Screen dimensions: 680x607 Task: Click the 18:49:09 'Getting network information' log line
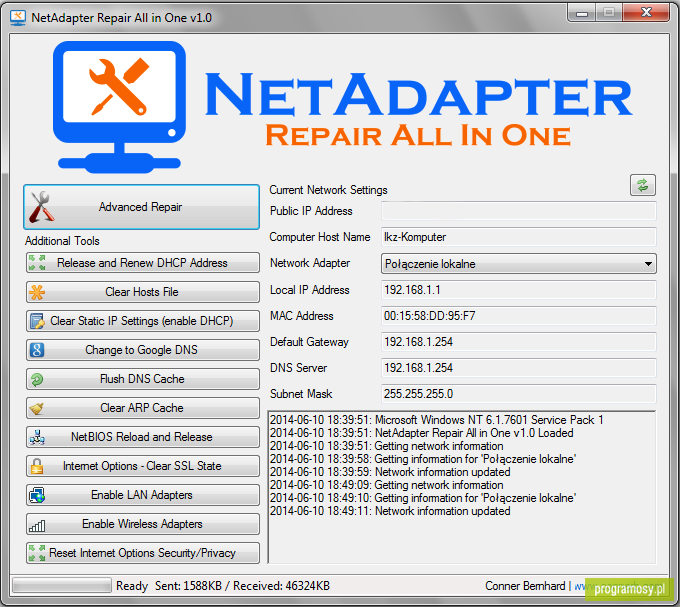coord(386,485)
